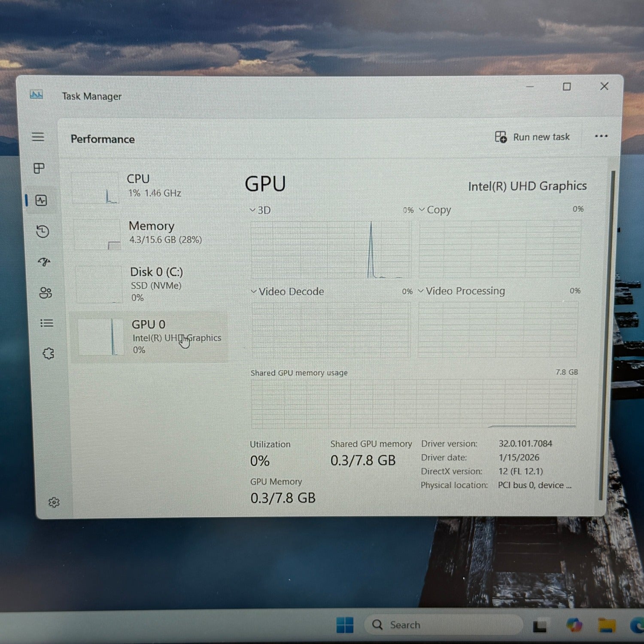Click the GPU Memory 0.3/7.8 GB value
The height and width of the screenshot is (644, 644).
(283, 498)
